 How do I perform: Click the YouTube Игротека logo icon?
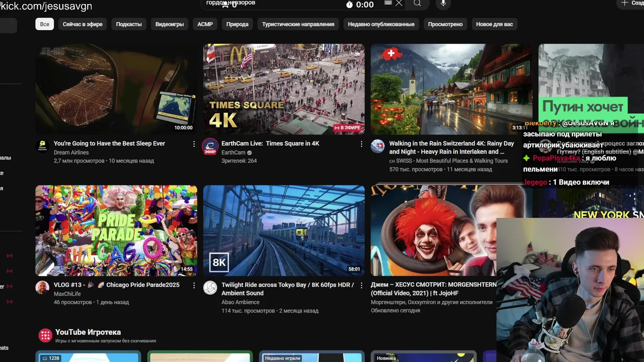(45, 335)
